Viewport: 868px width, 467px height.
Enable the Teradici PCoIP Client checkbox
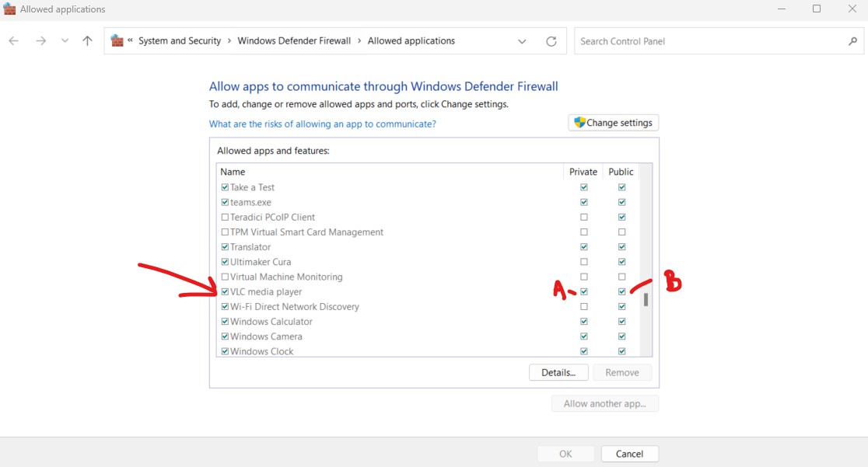[x=225, y=217]
